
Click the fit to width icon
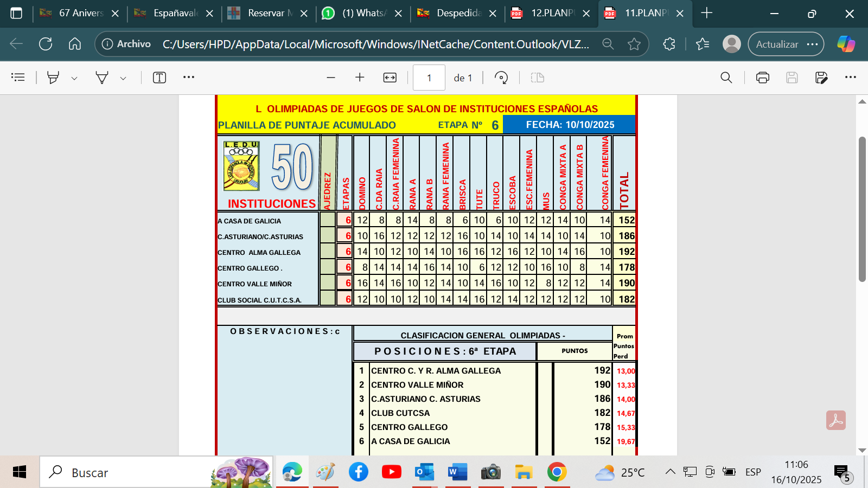pyautogui.click(x=390, y=78)
